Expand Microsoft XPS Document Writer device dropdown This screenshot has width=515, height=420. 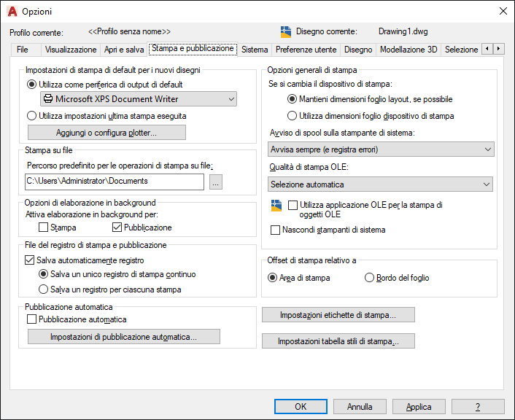[x=139, y=99]
